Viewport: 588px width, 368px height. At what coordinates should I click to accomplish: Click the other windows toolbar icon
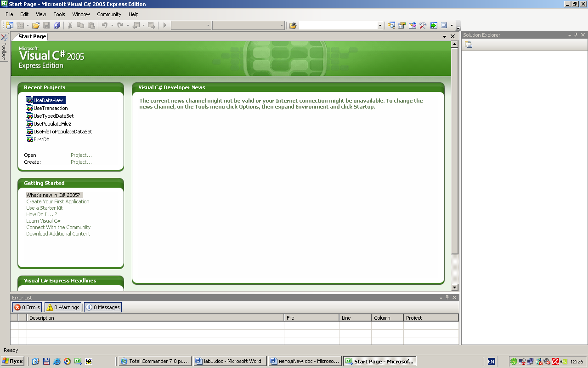click(x=444, y=26)
